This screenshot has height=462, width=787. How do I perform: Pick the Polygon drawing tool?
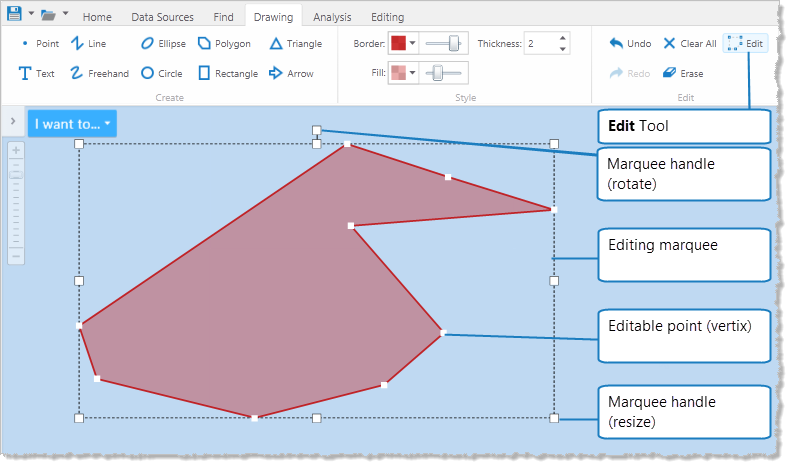[x=224, y=44]
